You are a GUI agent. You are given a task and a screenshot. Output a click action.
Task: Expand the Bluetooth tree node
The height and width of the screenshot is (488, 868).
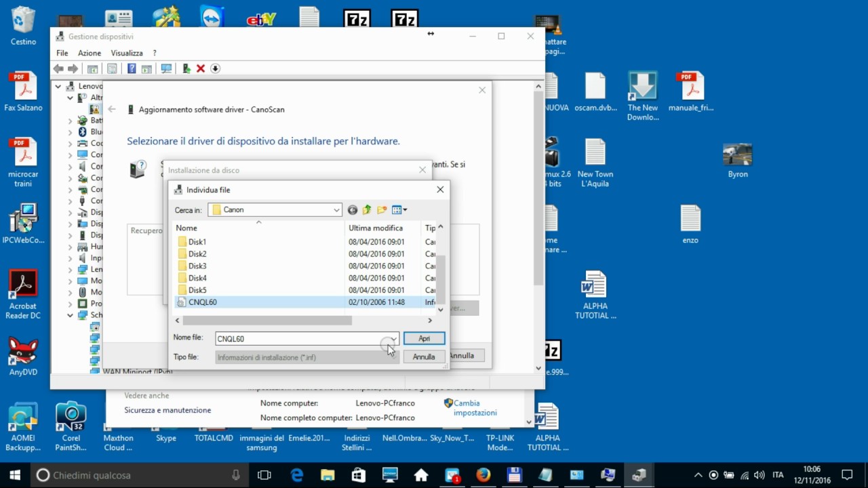point(70,132)
